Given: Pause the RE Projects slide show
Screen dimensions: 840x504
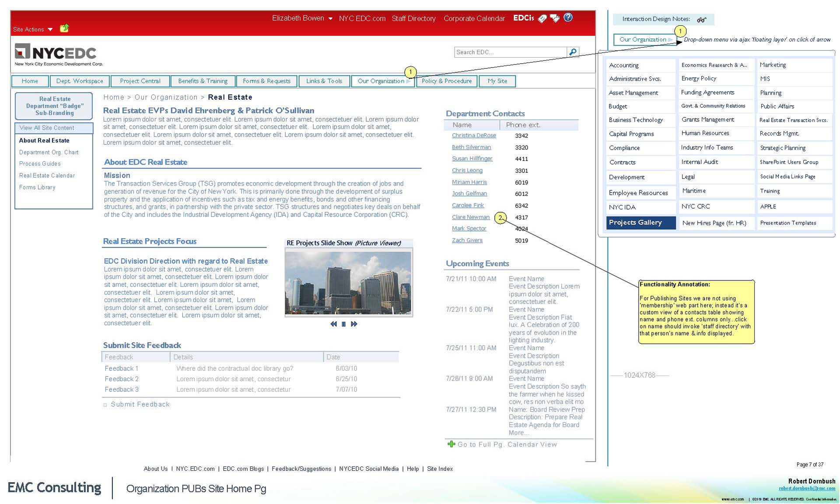Looking at the screenshot, I should [x=343, y=324].
